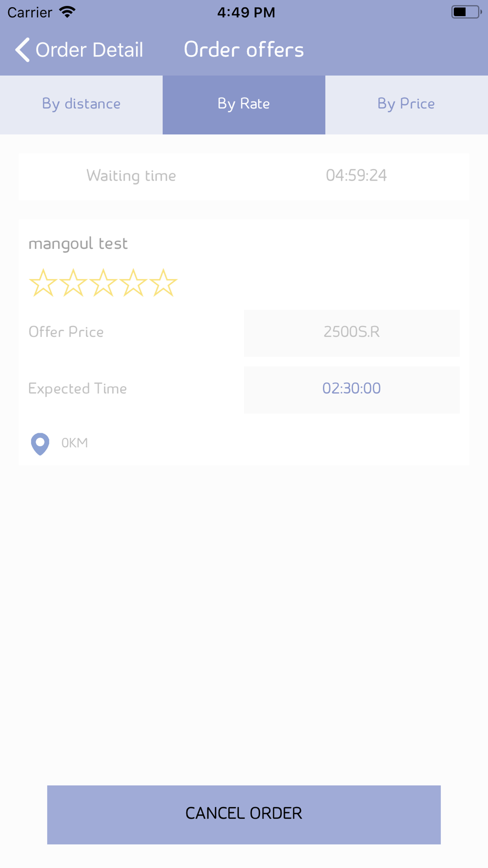This screenshot has height=868, width=488.
Task: Go back to Order Detail
Action: (89, 50)
